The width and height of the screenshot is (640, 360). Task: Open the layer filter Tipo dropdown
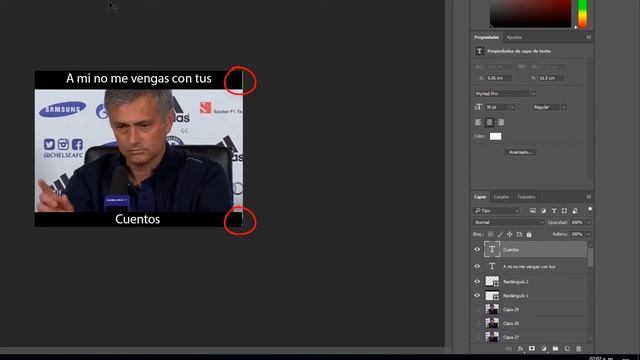tap(497, 211)
